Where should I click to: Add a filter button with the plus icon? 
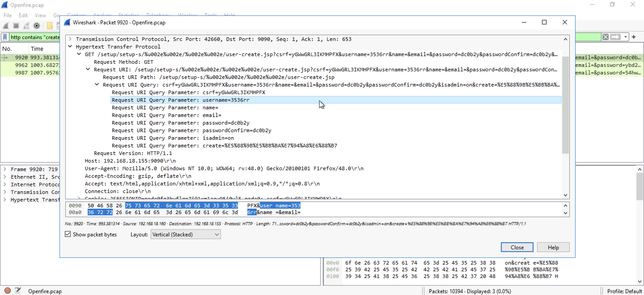tap(634, 37)
